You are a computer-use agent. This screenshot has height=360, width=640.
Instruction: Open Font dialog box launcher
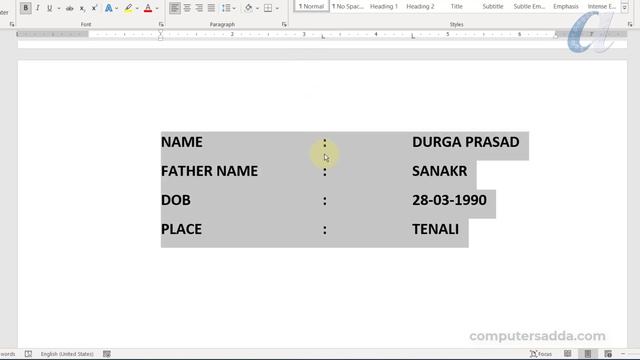pyautogui.click(x=161, y=24)
